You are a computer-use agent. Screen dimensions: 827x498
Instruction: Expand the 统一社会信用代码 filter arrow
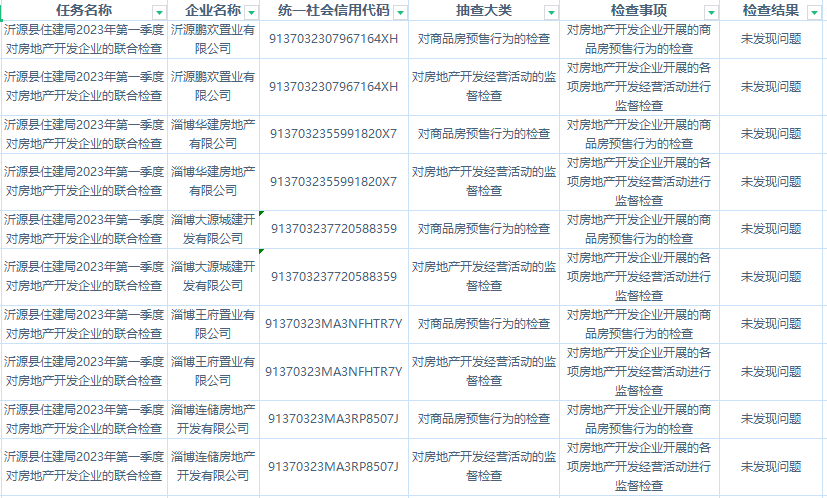click(x=400, y=12)
